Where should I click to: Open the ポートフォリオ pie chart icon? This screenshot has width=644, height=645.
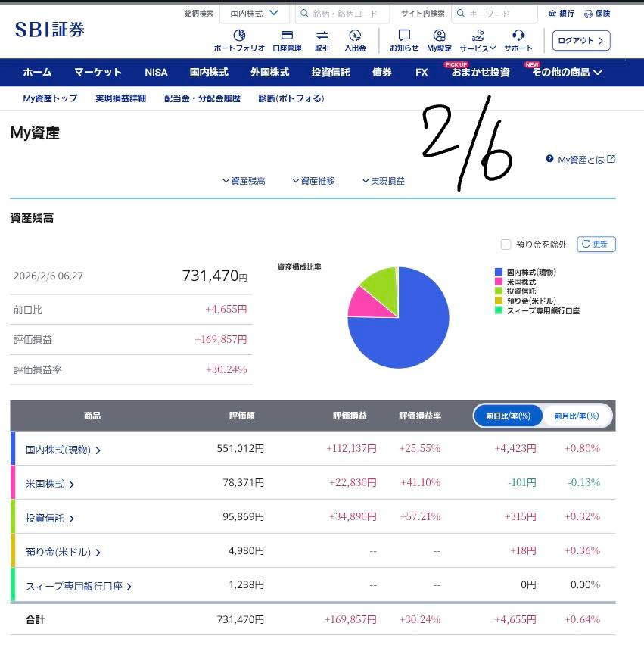(239, 36)
